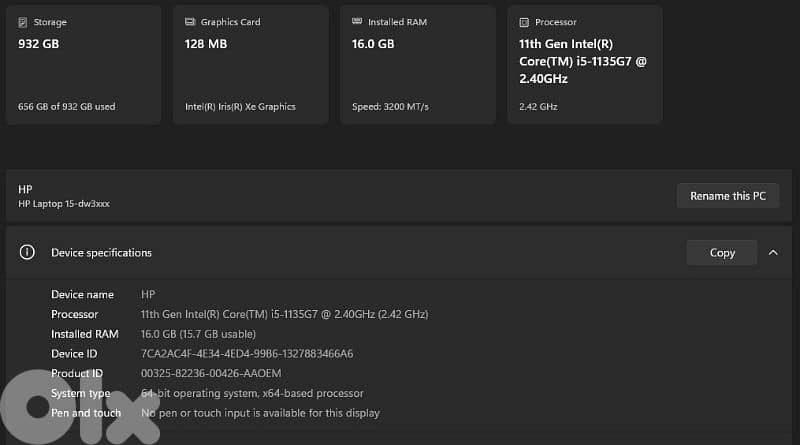The width and height of the screenshot is (800, 445).
Task: Click the Speed: 3200 MT/s text
Action: 390,107
